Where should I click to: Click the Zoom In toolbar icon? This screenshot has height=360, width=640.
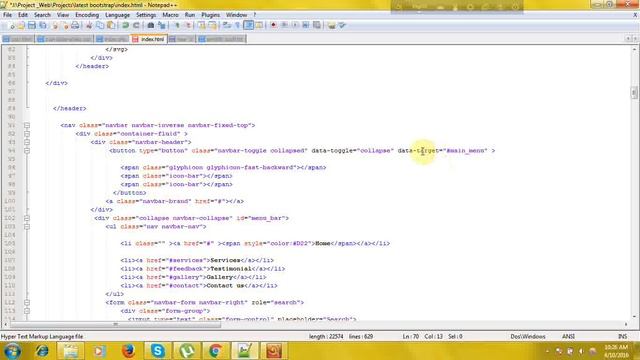point(177,25)
